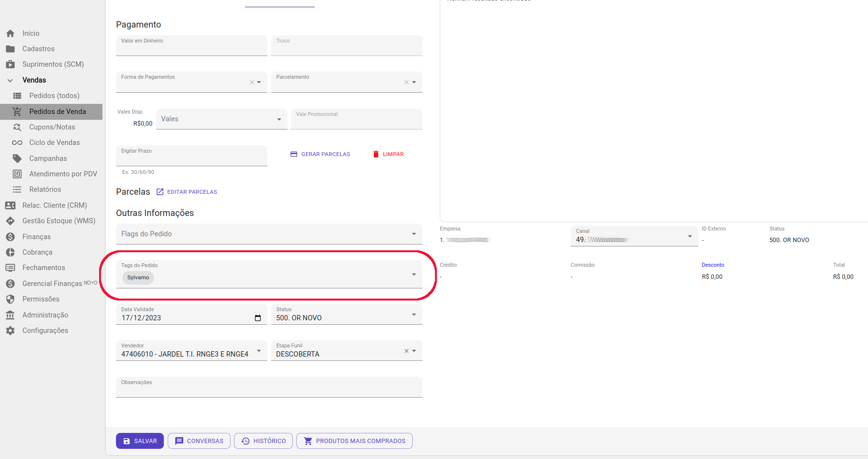Clear the Forma de Pagamentos selection

[x=251, y=83]
